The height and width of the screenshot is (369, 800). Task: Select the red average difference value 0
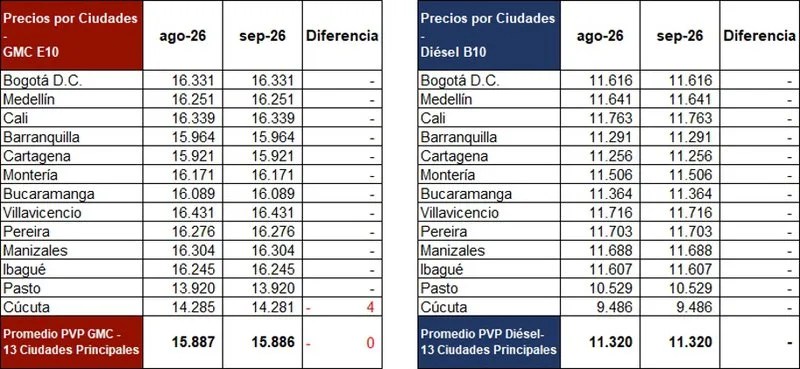pyautogui.click(x=370, y=342)
